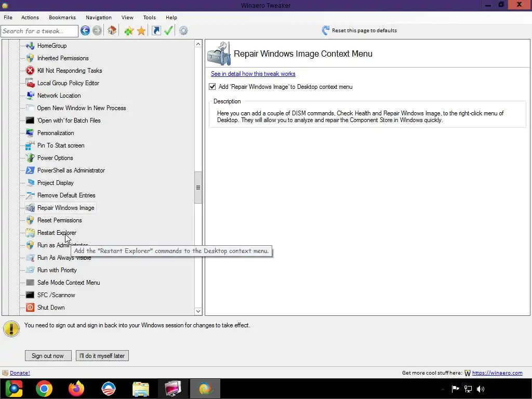The width and height of the screenshot is (532, 399).
Task: Open the File menu
Action: point(8,17)
